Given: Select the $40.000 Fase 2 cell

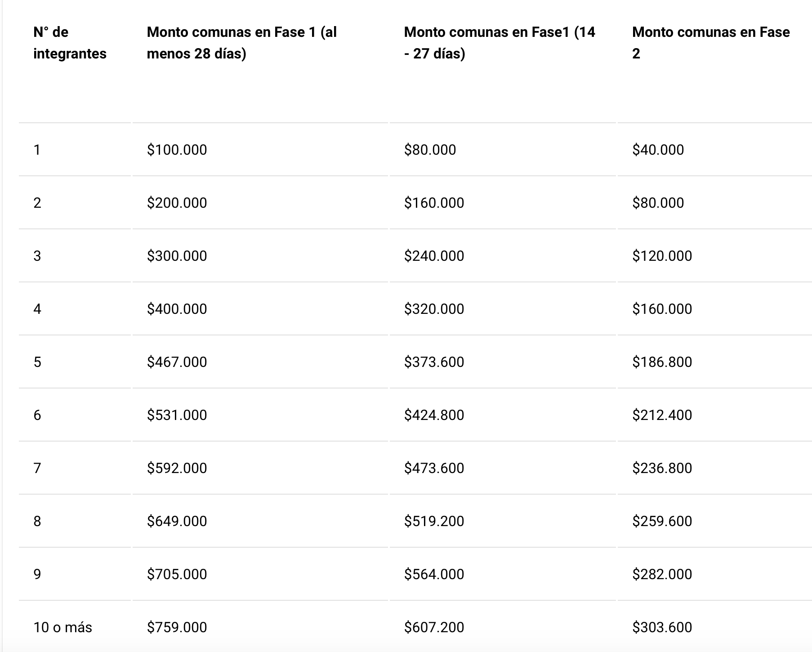Looking at the screenshot, I should coord(658,150).
